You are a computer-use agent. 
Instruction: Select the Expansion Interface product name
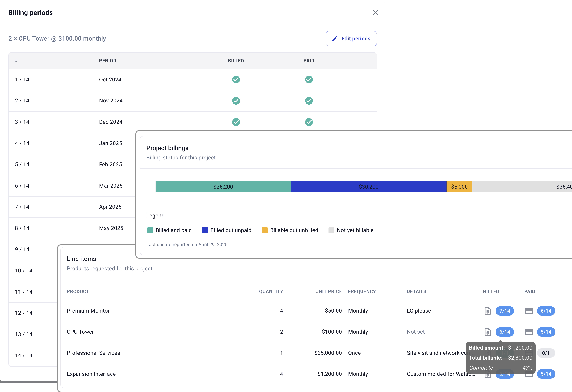pyautogui.click(x=91, y=374)
